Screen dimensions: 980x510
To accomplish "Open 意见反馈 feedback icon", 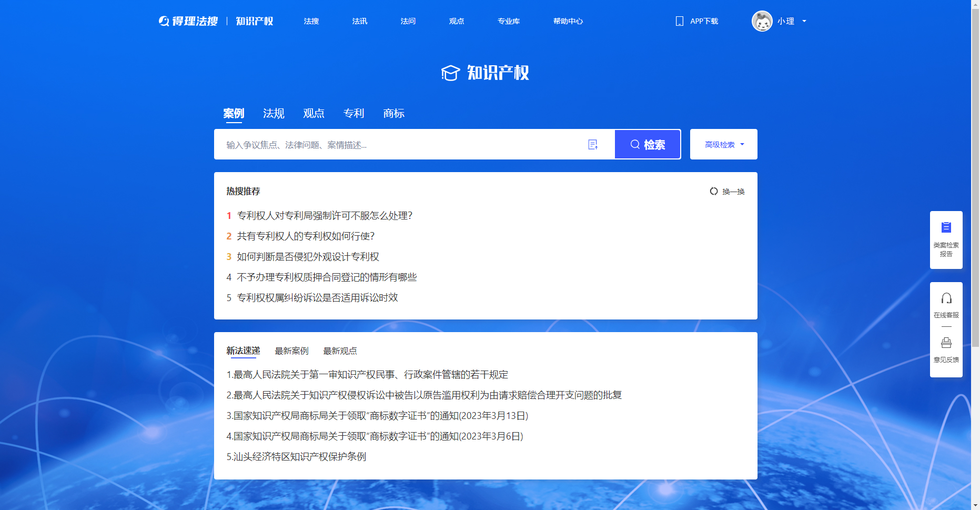I will pyautogui.click(x=946, y=343).
